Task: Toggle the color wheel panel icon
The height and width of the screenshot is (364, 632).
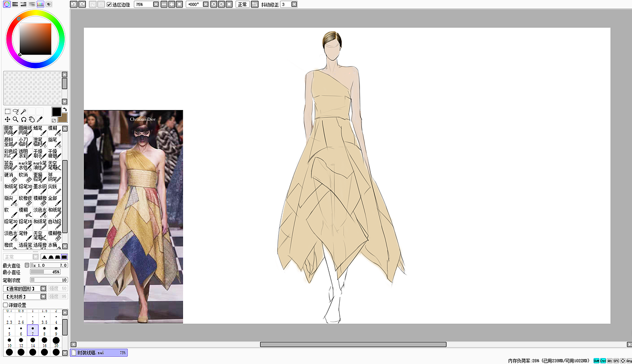Action: (6, 4)
